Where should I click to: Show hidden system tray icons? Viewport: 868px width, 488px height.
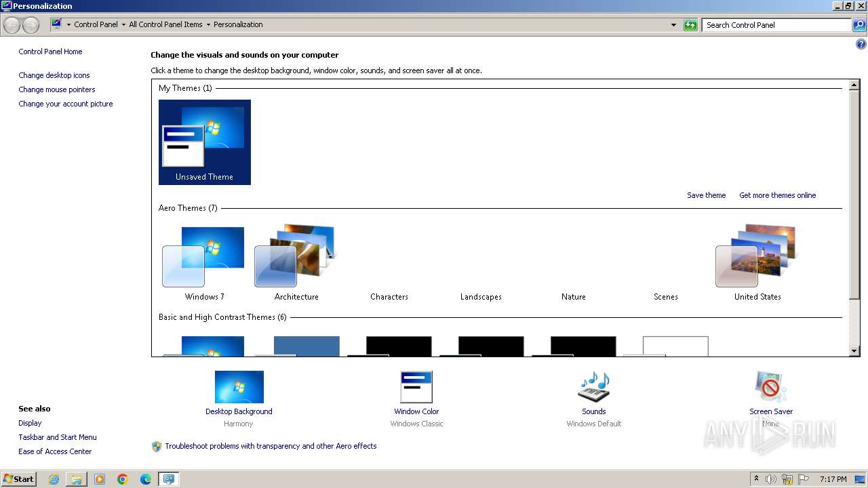tap(756, 479)
